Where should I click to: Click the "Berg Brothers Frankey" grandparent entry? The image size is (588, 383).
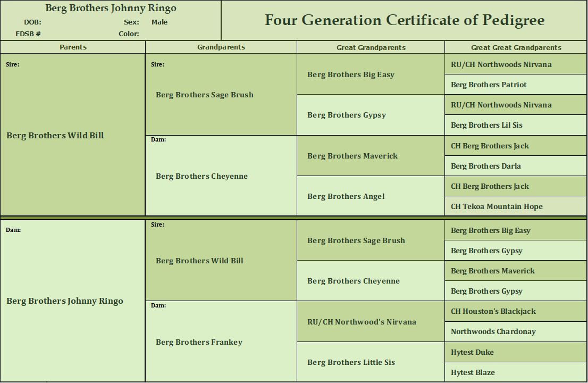(199, 342)
